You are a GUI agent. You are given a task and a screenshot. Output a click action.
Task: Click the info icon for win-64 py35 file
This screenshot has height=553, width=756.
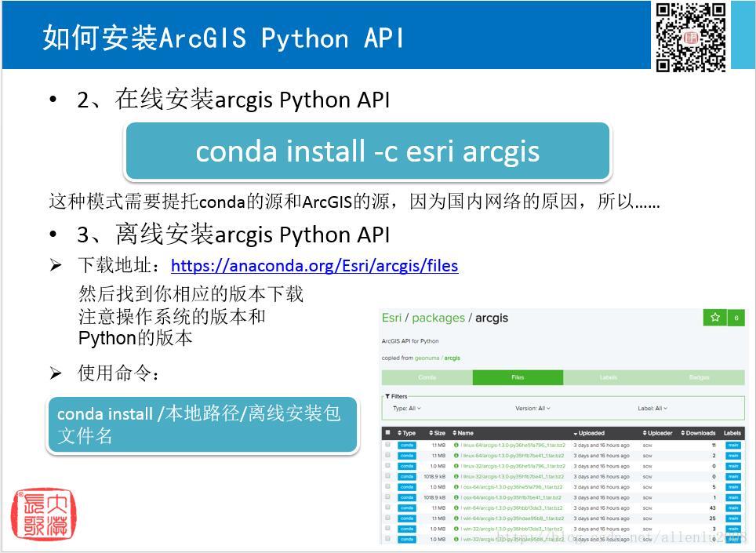click(456, 518)
